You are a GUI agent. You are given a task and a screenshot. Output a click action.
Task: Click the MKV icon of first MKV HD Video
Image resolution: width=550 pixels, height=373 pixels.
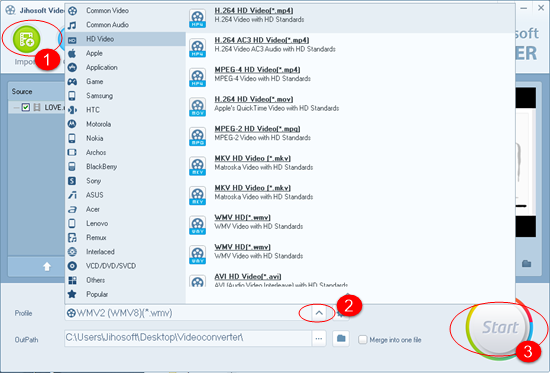click(197, 166)
